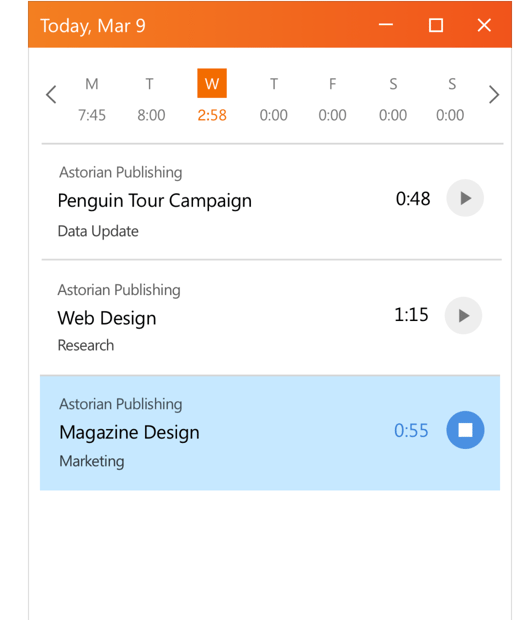Click the 1:15 duration value
The image size is (525, 620).
point(411,315)
